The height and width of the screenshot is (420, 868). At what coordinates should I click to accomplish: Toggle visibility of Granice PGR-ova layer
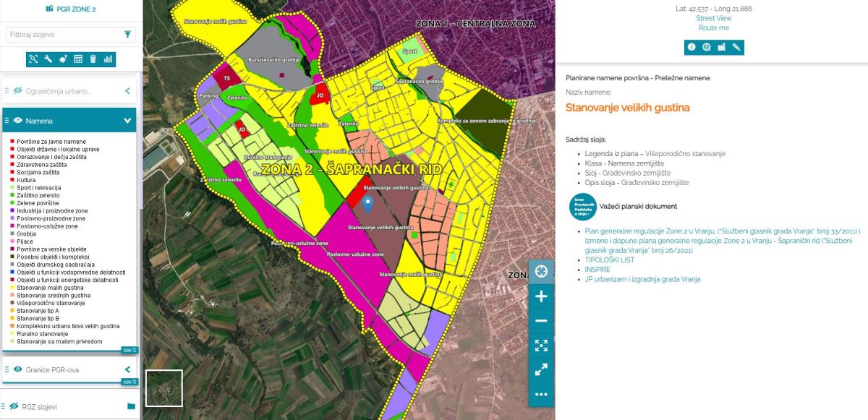point(18,369)
